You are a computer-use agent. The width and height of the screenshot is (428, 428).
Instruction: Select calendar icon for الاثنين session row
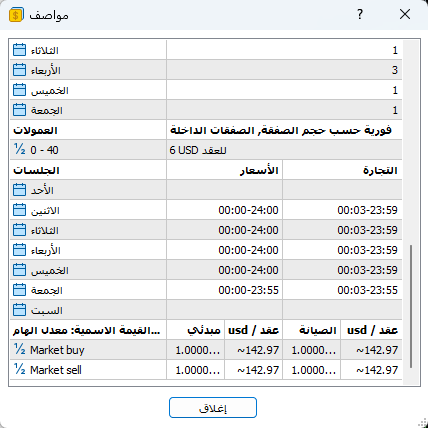click(19, 210)
